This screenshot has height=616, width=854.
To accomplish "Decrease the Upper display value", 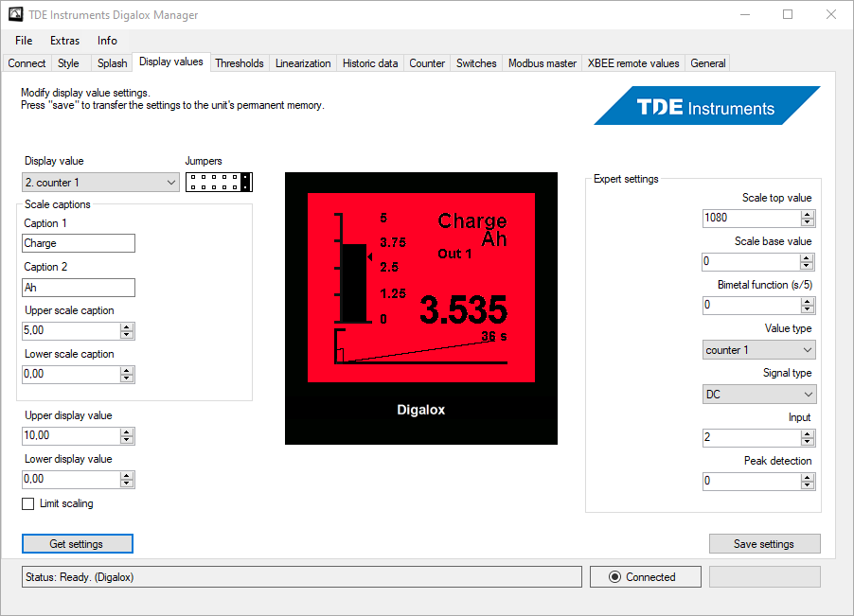I will pos(127,440).
